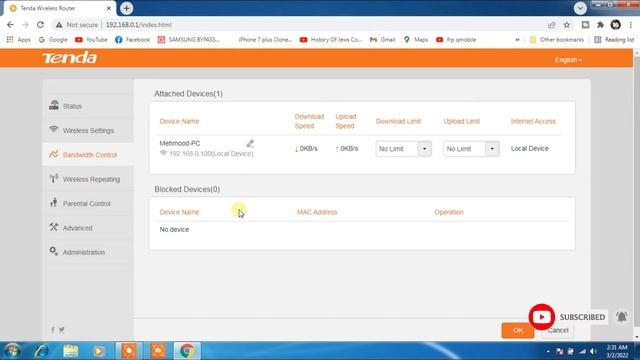
Task: Open a new browser tab
Action: (127, 8)
